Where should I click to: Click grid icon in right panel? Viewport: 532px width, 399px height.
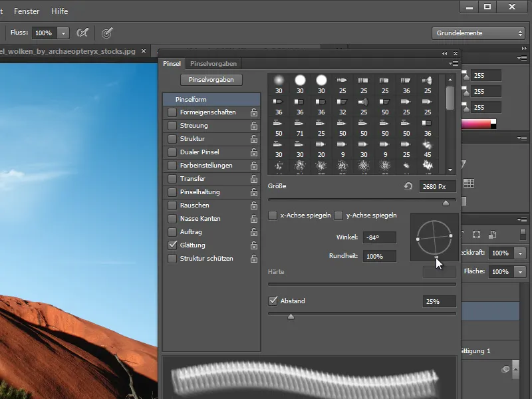469,184
